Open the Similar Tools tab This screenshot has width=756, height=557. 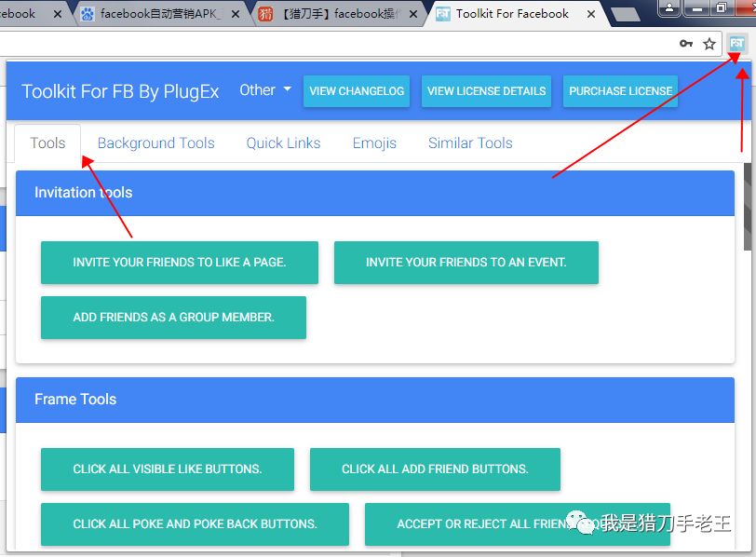pos(470,143)
